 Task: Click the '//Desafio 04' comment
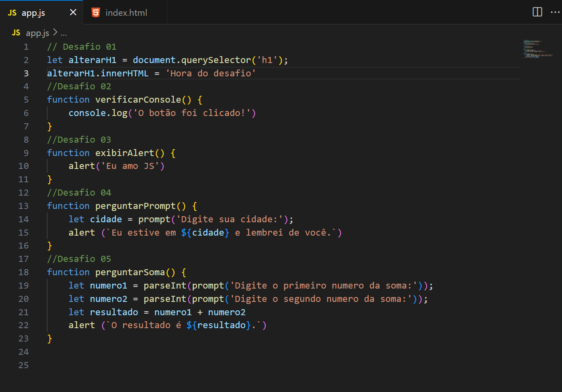[79, 193]
